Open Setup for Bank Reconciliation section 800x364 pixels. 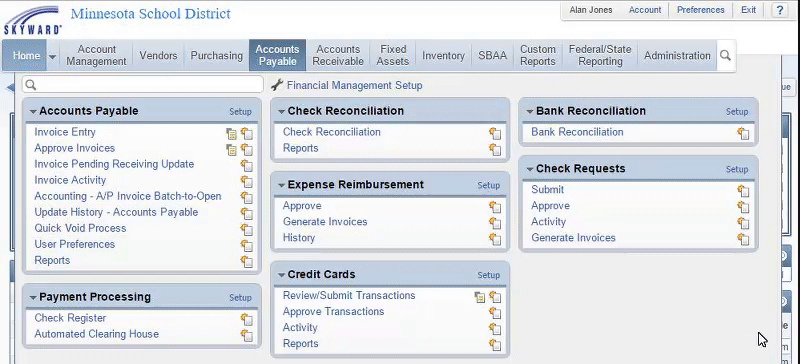[737, 112]
